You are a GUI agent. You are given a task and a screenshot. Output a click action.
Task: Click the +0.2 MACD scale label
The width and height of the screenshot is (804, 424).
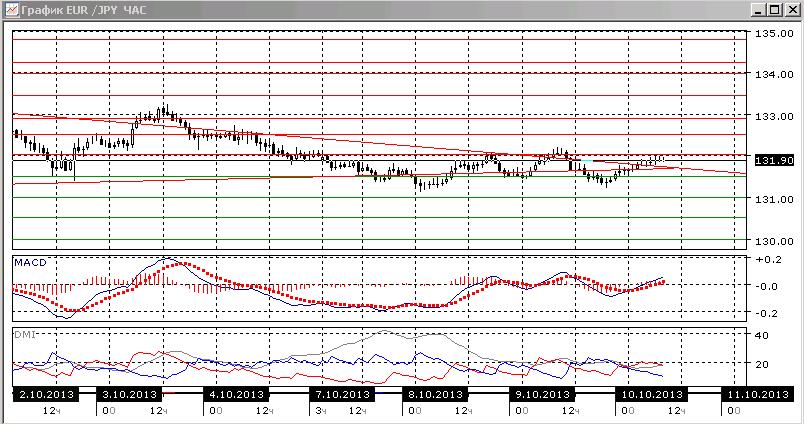pyautogui.click(x=768, y=259)
